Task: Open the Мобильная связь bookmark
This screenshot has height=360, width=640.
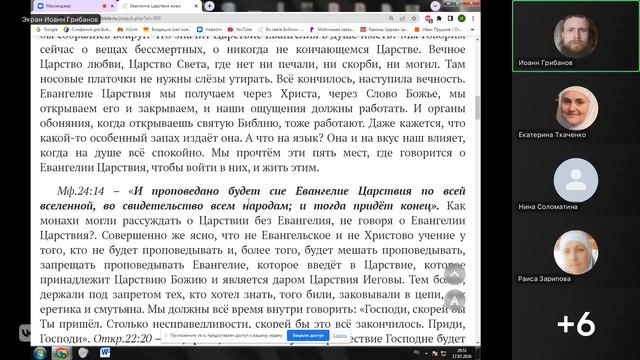Action: coord(332,29)
